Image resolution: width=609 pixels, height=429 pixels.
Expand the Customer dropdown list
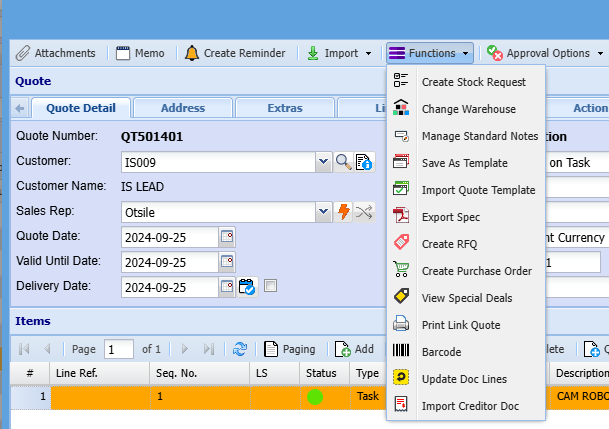[x=323, y=161]
